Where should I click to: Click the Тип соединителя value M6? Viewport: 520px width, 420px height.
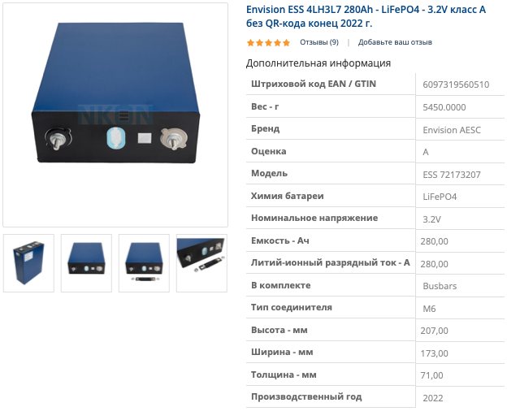(x=429, y=309)
